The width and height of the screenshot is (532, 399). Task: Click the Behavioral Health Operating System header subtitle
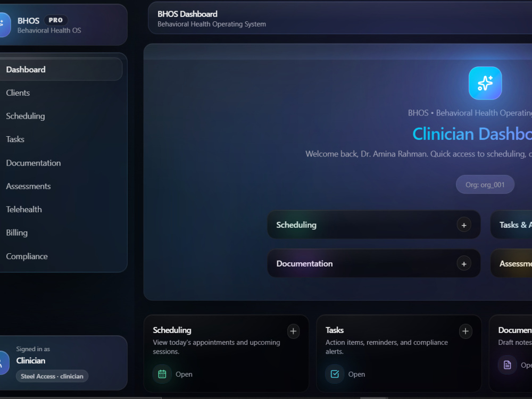coord(212,24)
